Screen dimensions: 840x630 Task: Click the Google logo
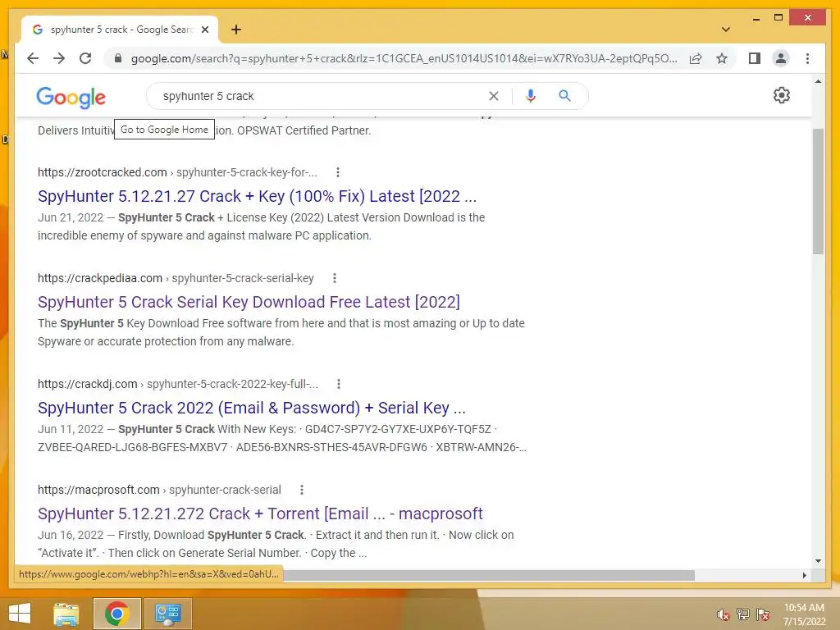point(71,97)
